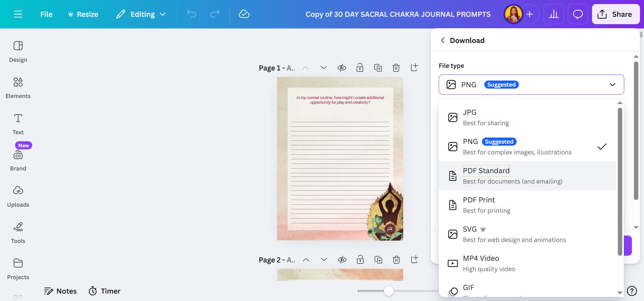Add a collaborator with plus icon
Screen dimensions: 644x301
[x=530, y=14]
